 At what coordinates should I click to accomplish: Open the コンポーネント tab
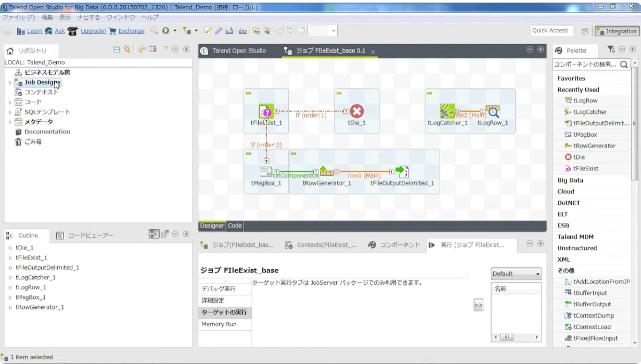[394, 245]
